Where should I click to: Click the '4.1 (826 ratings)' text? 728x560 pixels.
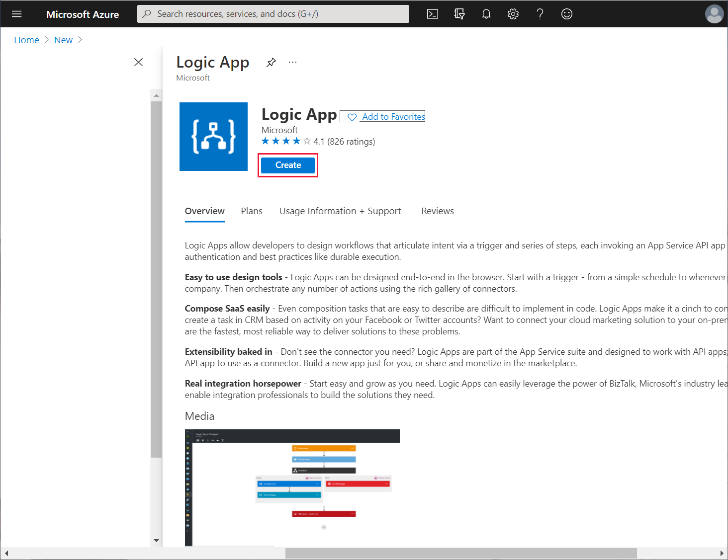point(344,142)
